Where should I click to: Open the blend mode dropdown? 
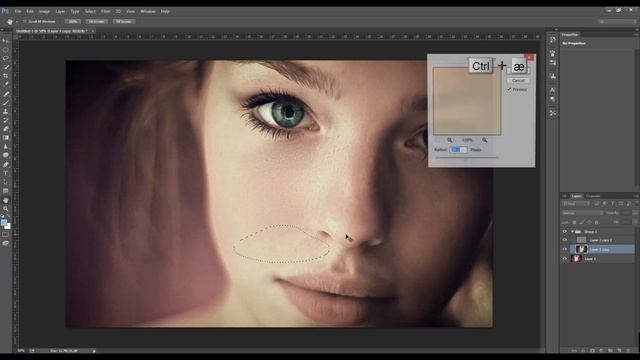click(582, 213)
